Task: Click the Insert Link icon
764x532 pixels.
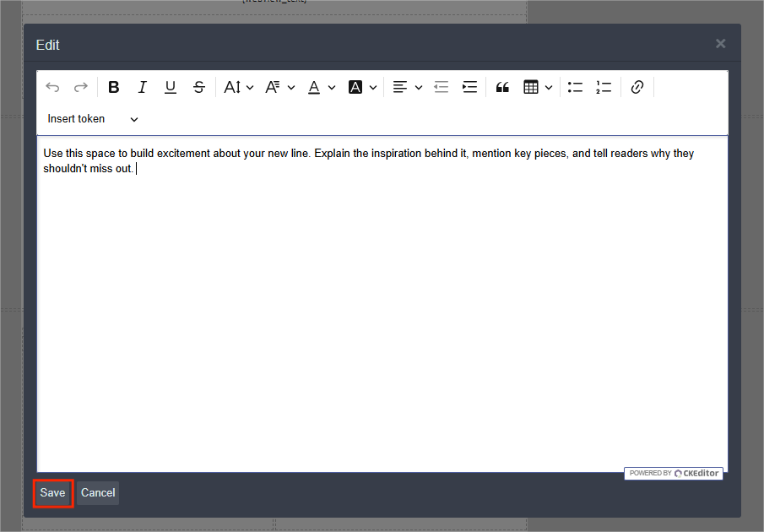Action: click(x=637, y=87)
